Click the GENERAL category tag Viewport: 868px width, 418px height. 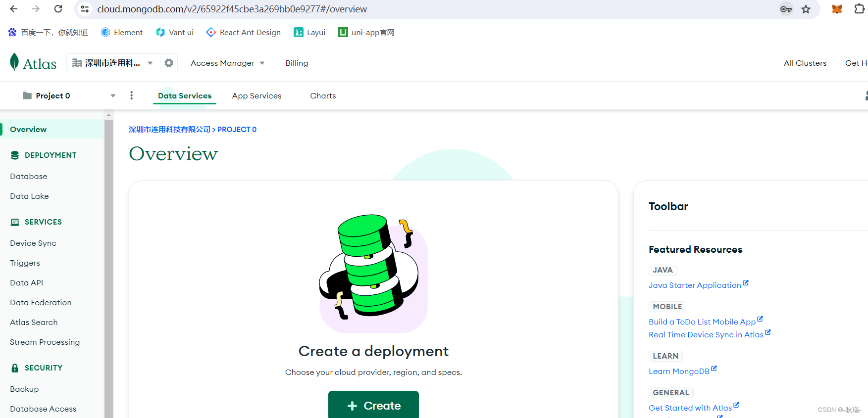click(x=671, y=392)
